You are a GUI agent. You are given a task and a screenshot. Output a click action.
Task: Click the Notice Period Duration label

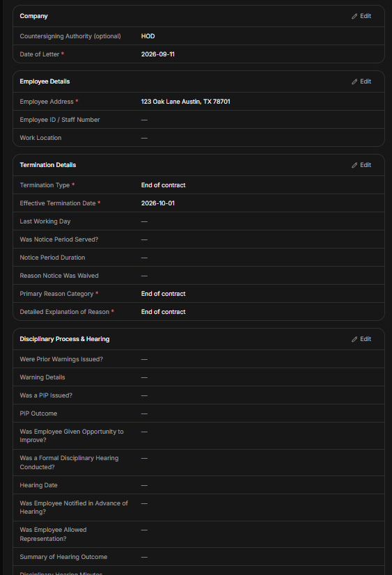coord(52,258)
